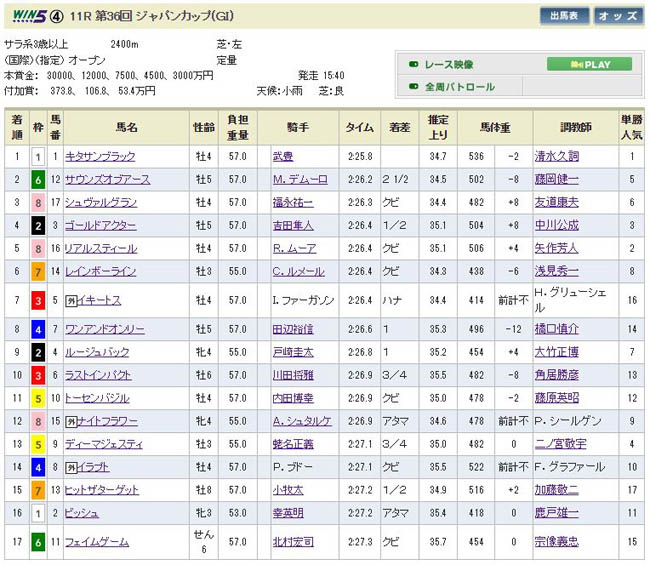Click the WIN5 logo icon
Viewport: 650px width, 565px height.
[x=25, y=15]
